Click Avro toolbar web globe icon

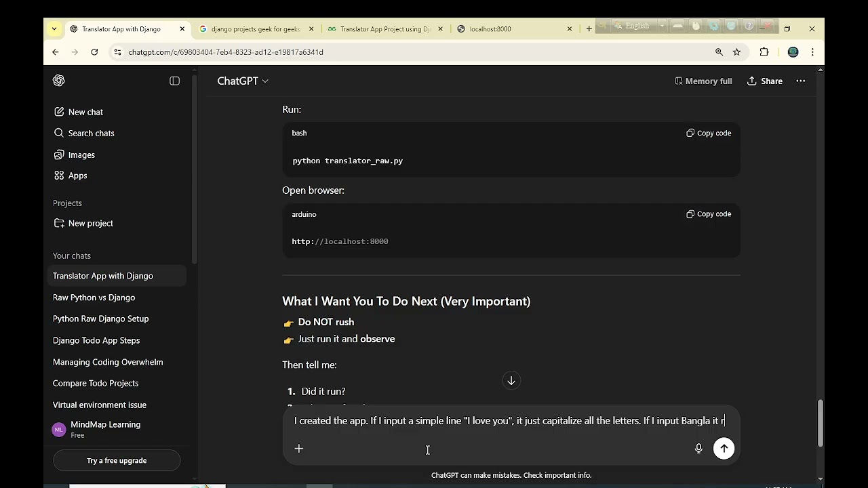click(x=731, y=26)
